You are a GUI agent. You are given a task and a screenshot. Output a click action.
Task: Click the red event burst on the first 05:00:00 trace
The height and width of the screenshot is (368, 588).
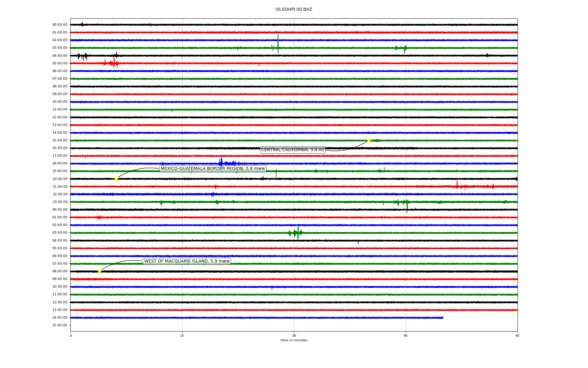click(x=114, y=63)
